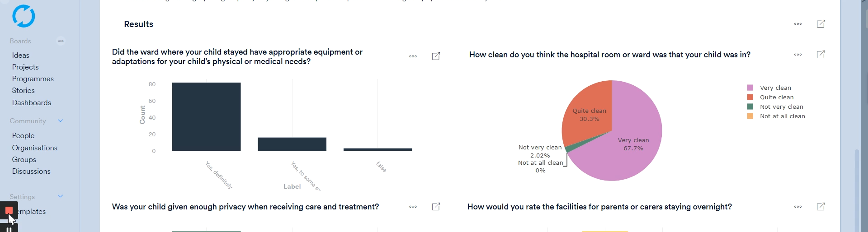The height and width of the screenshot is (232, 868).
Task: Open the Ideas board
Action: [21, 55]
